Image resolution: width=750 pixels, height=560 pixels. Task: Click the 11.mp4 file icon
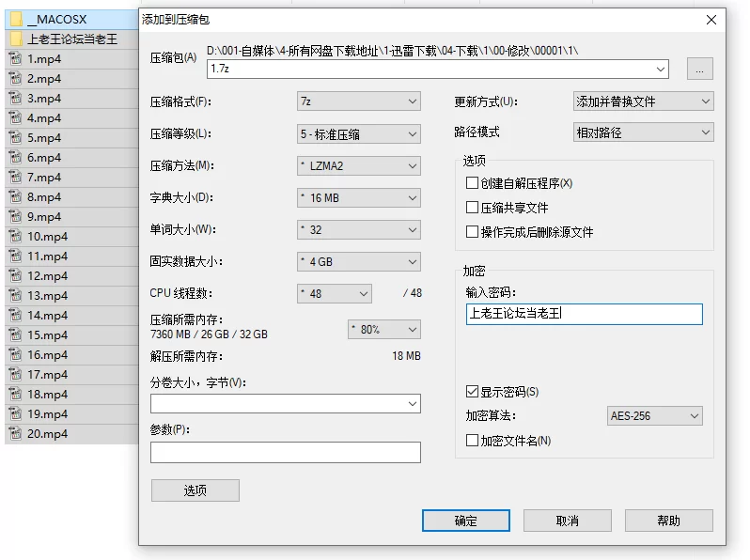(x=15, y=257)
